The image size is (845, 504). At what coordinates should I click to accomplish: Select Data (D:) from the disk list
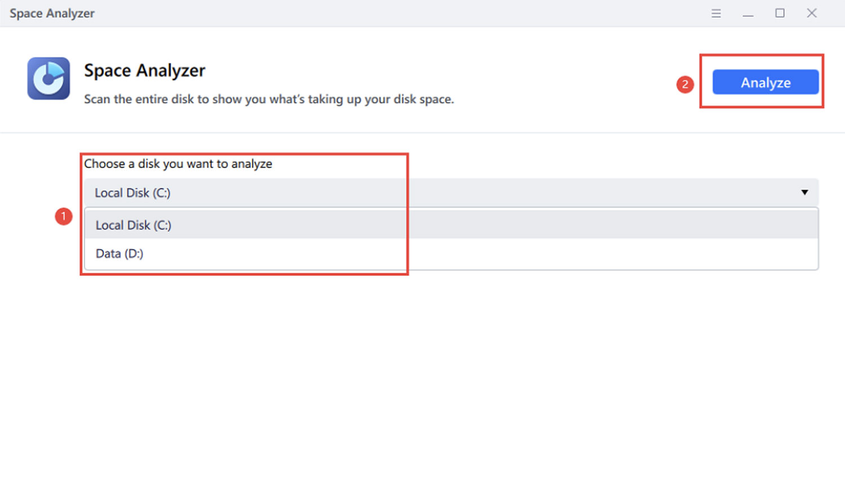(x=451, y=253)
